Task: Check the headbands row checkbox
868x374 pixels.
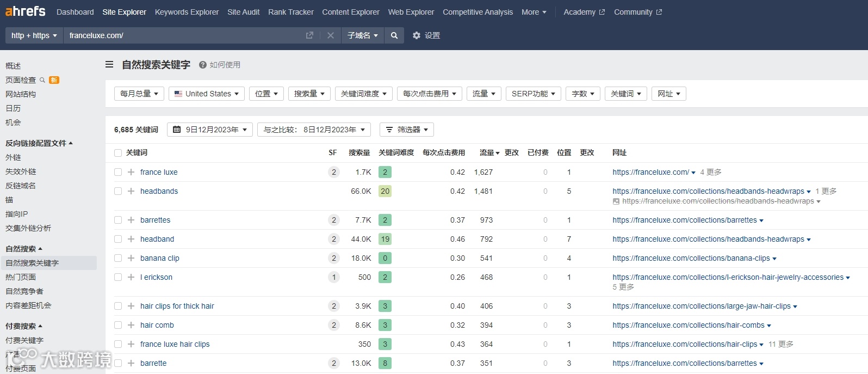Action: (118, 191)
